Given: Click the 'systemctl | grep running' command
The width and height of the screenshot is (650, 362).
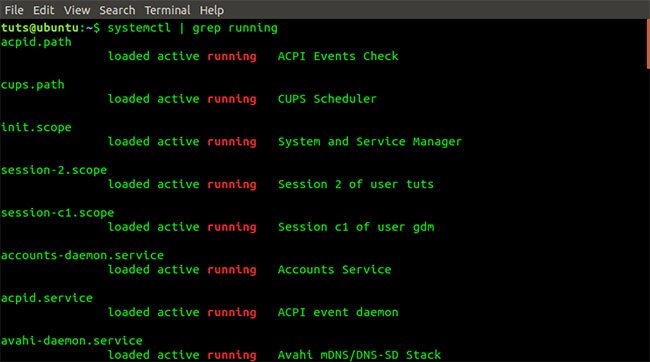Looking at the screenshot, I should [x=192, y=28].
